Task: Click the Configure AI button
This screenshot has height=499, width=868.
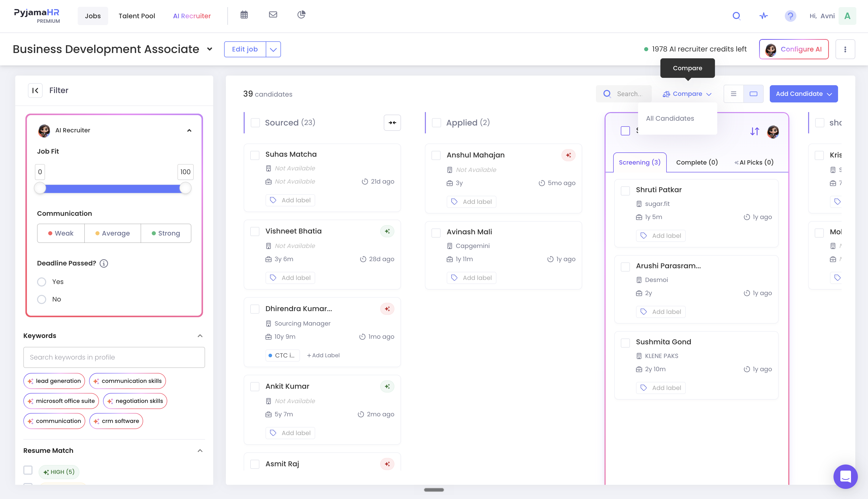Action: [x=794, y=49]
